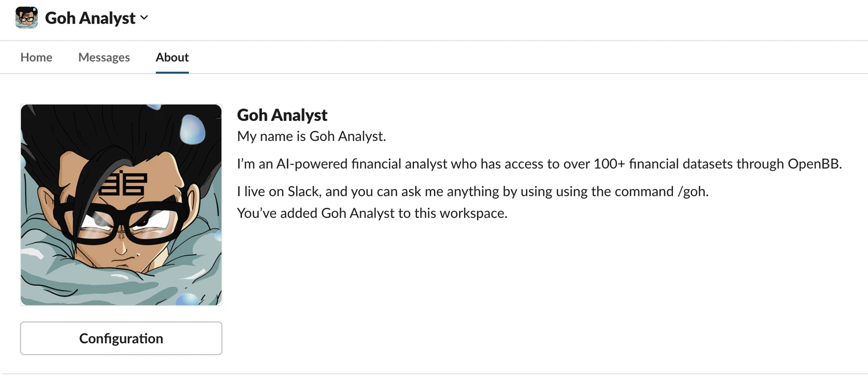Viewport: 868px width, 378px height.
Task: Click the word Slack in the description
Action: pyautogui.click(x=304, y=191)
